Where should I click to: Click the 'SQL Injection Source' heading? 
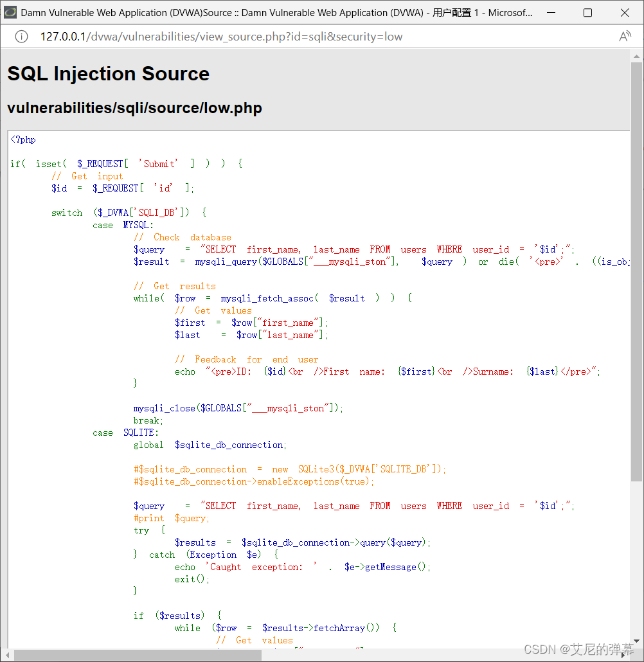click(109, 73)
